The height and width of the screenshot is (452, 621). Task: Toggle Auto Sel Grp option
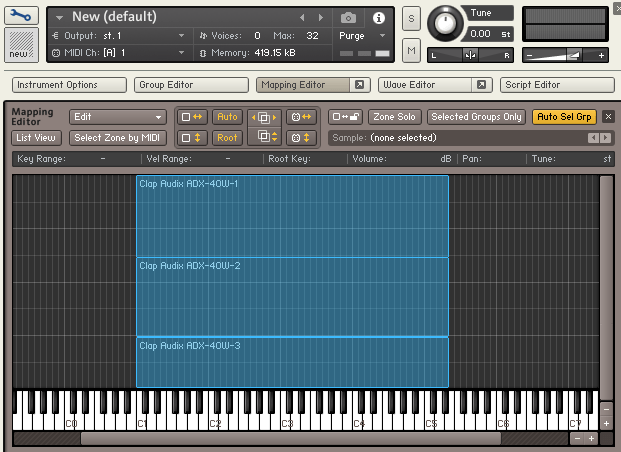[564, 117]
